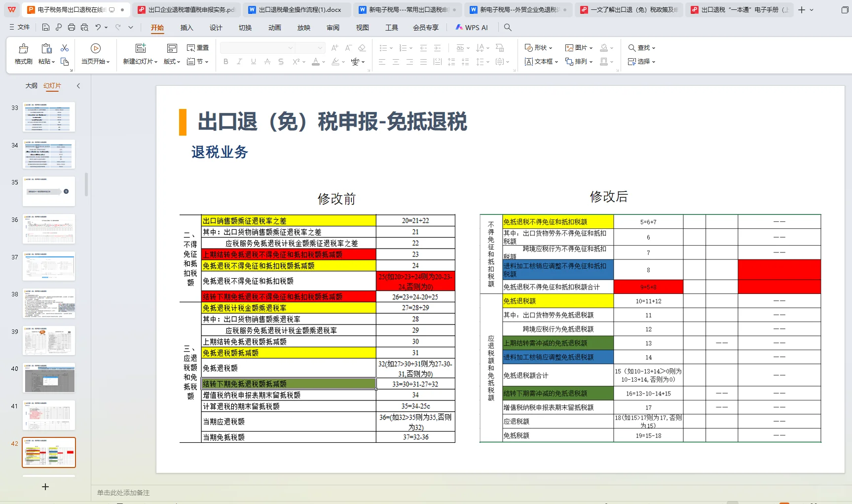Open the 重置 reset slide tool
This screenshot has height=504, width=852.
197,47
